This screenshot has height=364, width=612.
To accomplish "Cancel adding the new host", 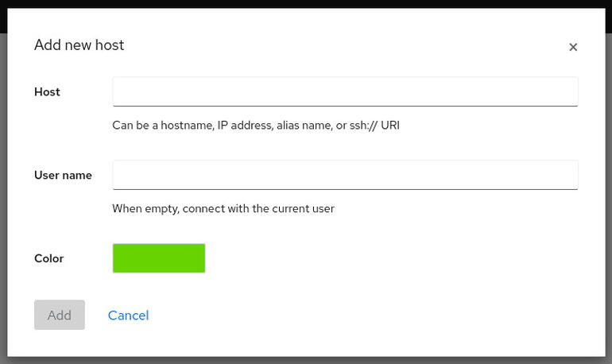I will 129,316.
